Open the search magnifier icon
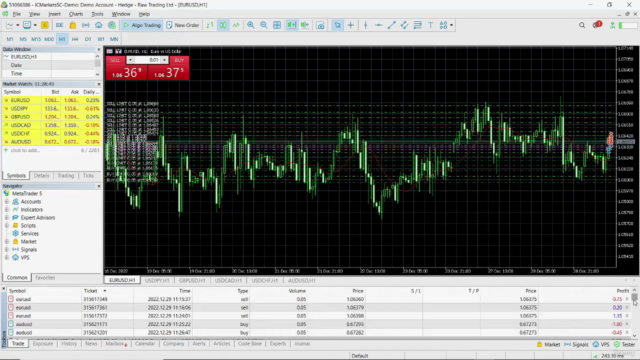This screenshot has width=640, height=360. [x=582, y=25]
